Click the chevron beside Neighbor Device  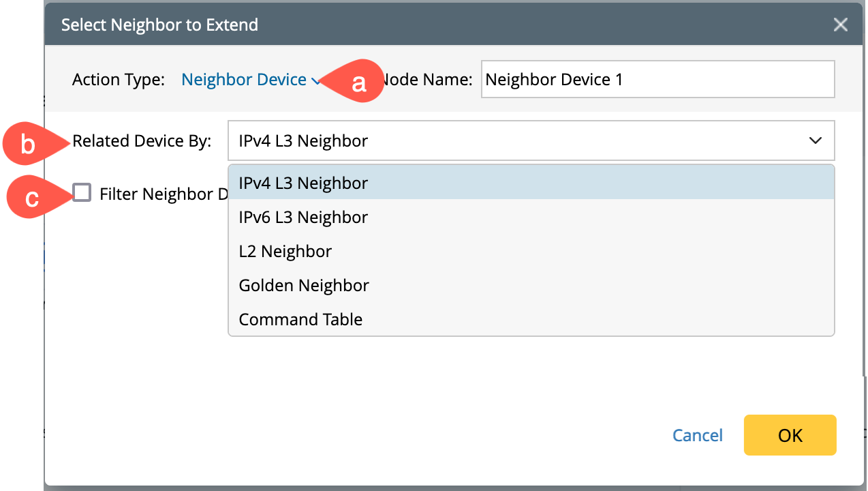click(x=315, y=81)
